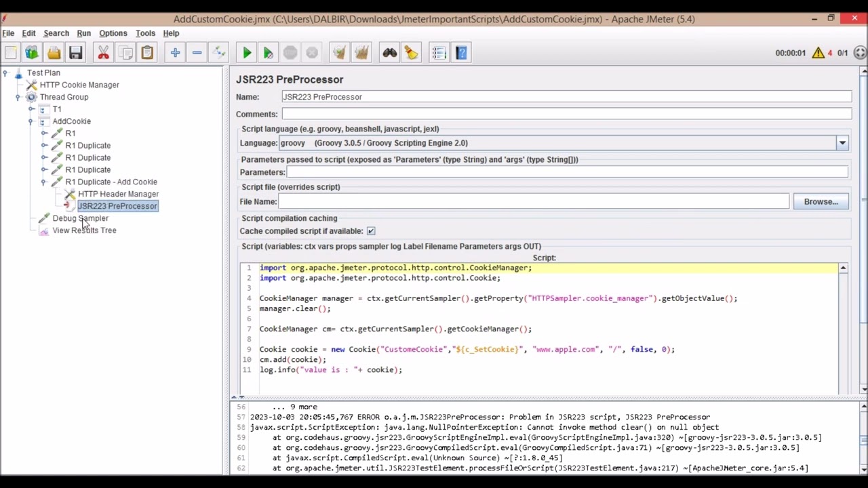Select the Test Plan node
This screenshot has width=868, height=488.
pyautogui.click(x=43, y=73)
